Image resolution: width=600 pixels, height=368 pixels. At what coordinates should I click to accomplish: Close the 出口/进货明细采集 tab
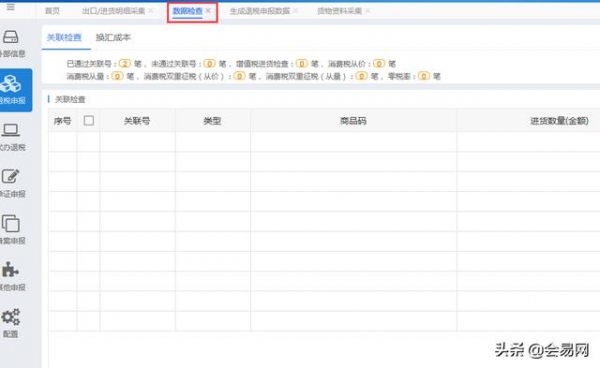(x=151, y=11)
